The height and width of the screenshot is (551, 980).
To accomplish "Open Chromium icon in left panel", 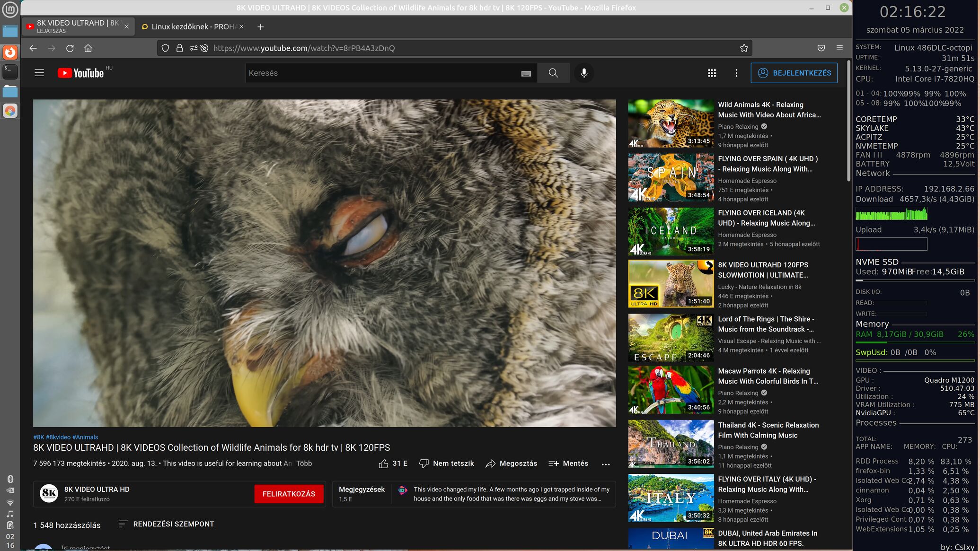I will (10, 111).
